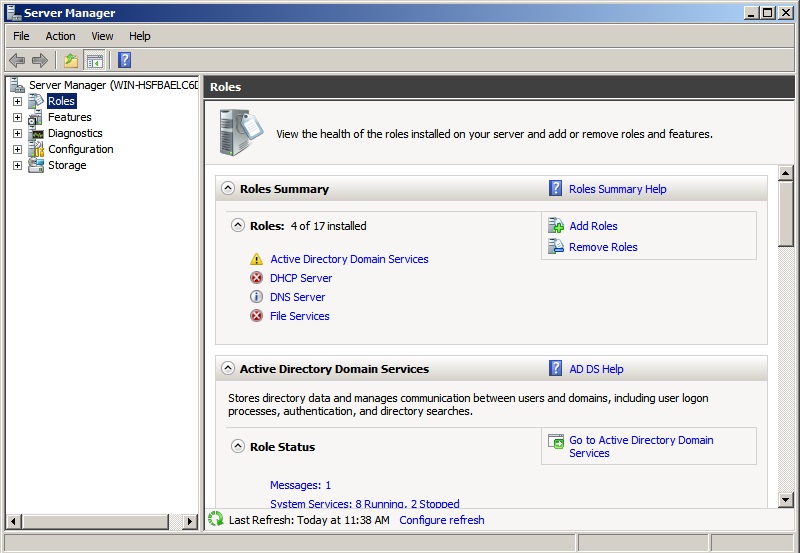
Task: Click the tree pane scroll left arrow
Action: (14, 521)
